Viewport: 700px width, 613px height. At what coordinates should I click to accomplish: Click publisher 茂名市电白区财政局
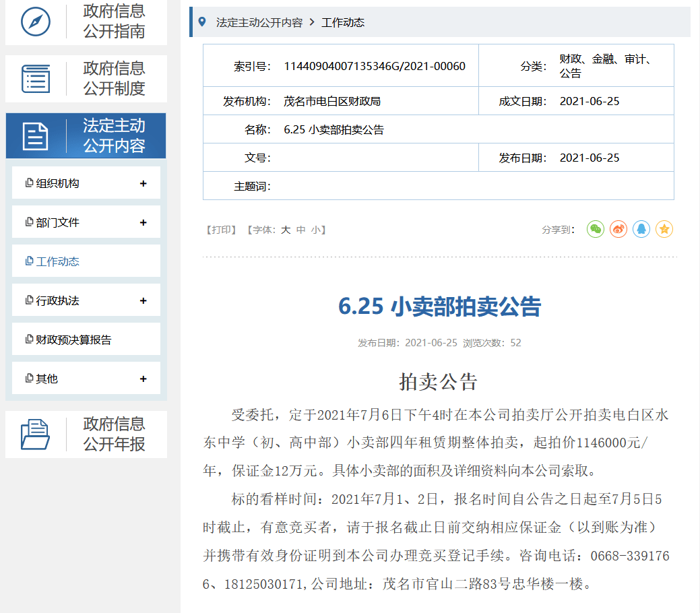[332, 101]
